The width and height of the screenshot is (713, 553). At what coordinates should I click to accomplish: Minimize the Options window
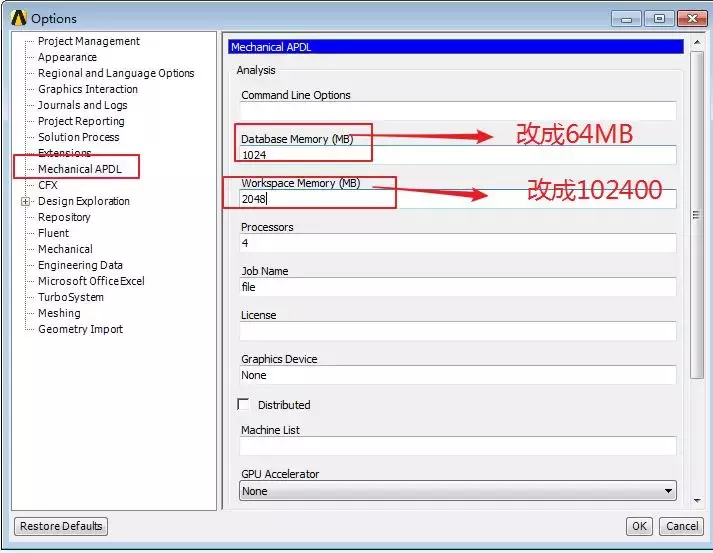pyautogui.click(x=626, y=19)
